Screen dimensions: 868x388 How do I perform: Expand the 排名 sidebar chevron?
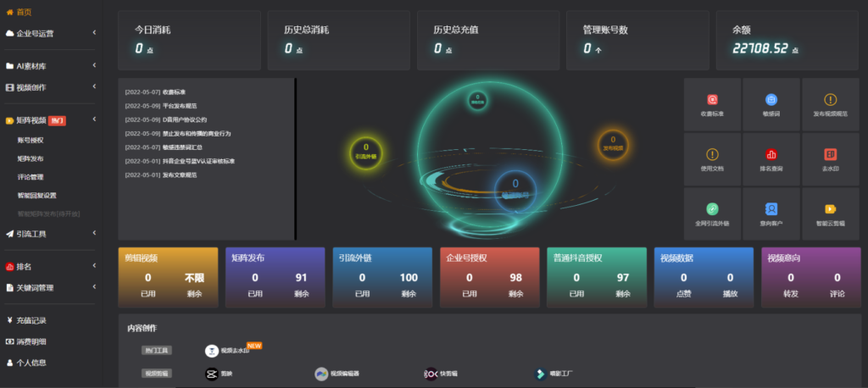click(94, 266)
